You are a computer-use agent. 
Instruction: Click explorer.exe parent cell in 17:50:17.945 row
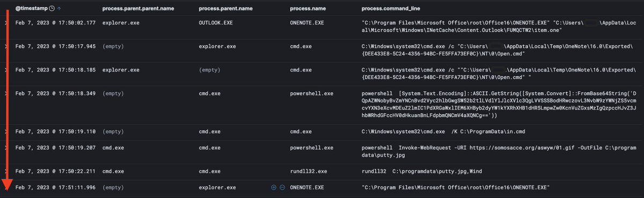click(217, 47)
